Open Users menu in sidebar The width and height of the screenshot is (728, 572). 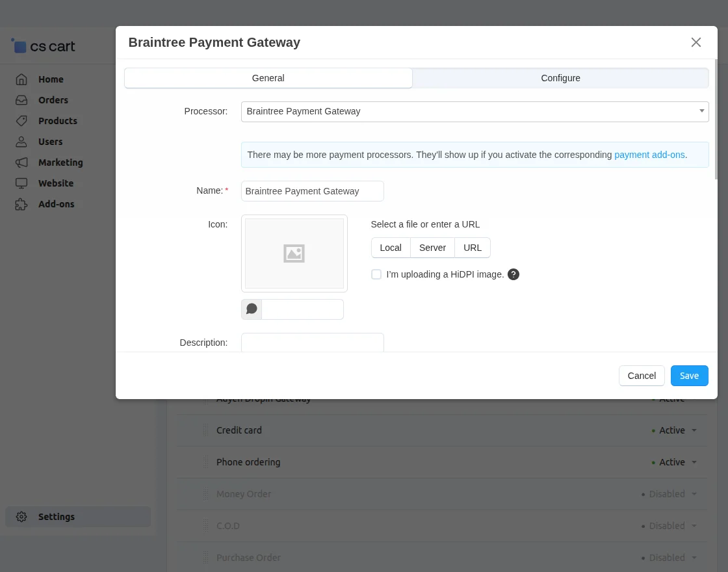point(50,142)
